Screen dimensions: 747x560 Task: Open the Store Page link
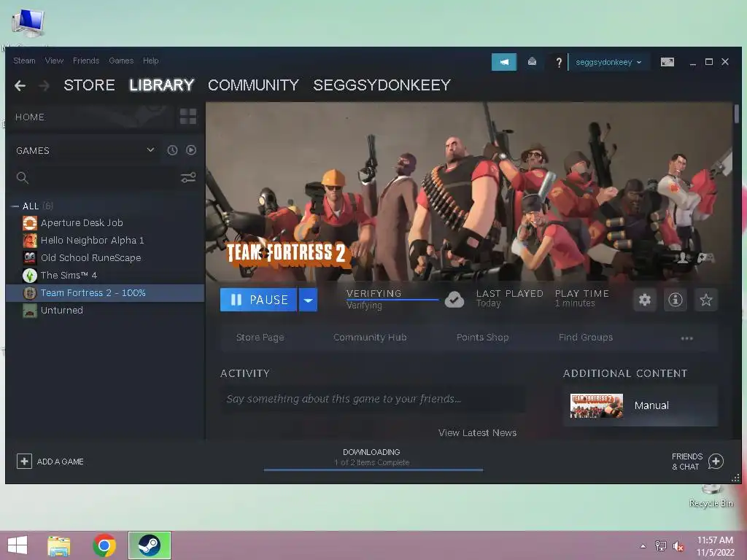click(260, 337)
